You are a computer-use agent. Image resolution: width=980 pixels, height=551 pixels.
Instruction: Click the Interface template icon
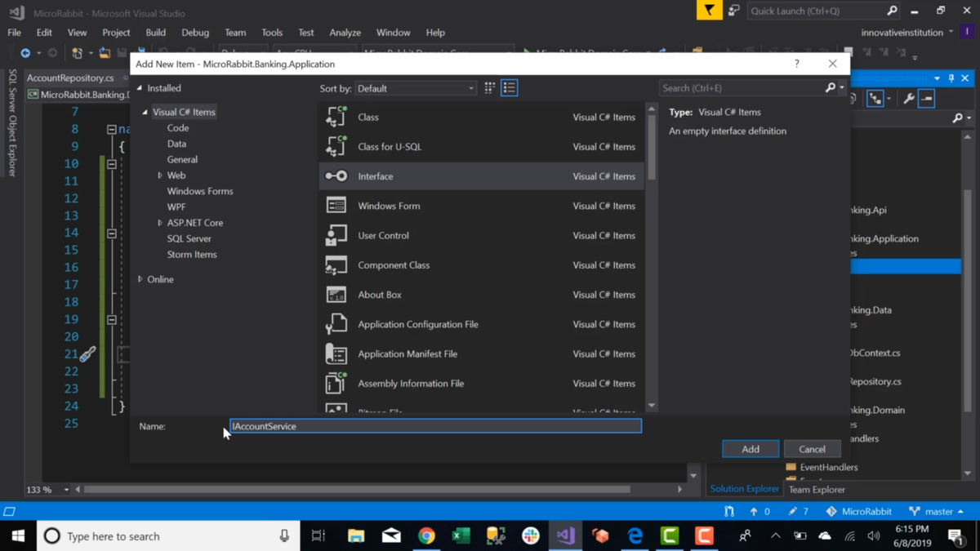(336, 176)
